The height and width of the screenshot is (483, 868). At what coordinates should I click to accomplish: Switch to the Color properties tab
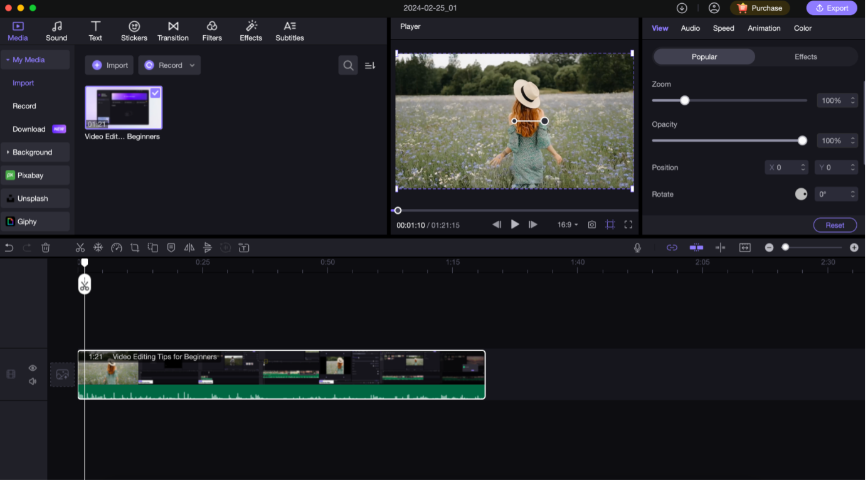pyautogui.click(x=803, y=28)
